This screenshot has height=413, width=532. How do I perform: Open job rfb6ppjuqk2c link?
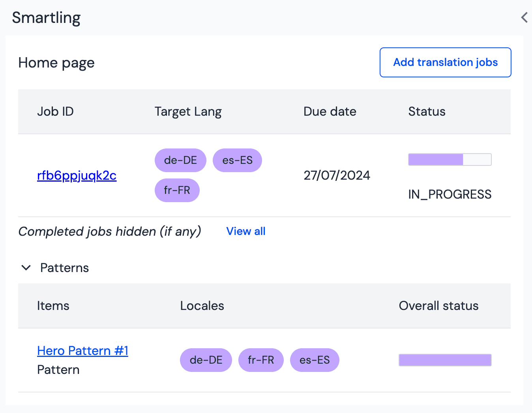pyautogui.click(x=77, y=175)
